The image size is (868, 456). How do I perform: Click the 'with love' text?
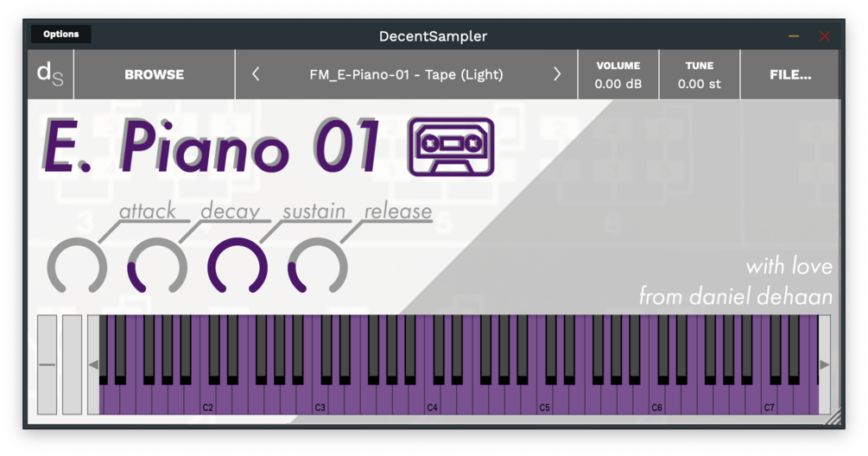(x=789, y=266)
